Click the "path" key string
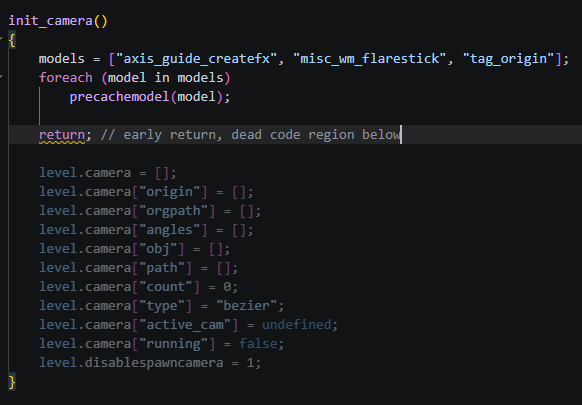The image size is (582, 405). 162,267
